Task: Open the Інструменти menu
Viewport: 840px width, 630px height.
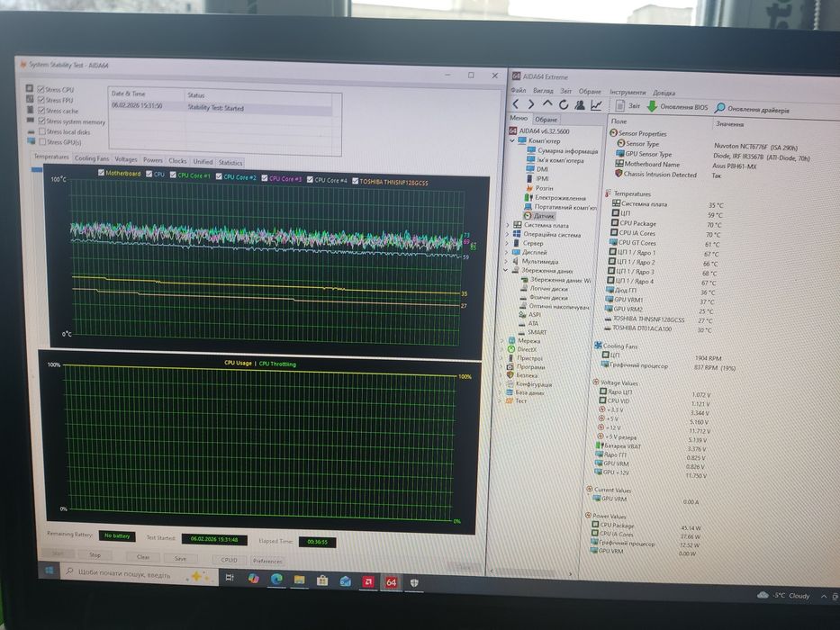Action: [628, 92]
